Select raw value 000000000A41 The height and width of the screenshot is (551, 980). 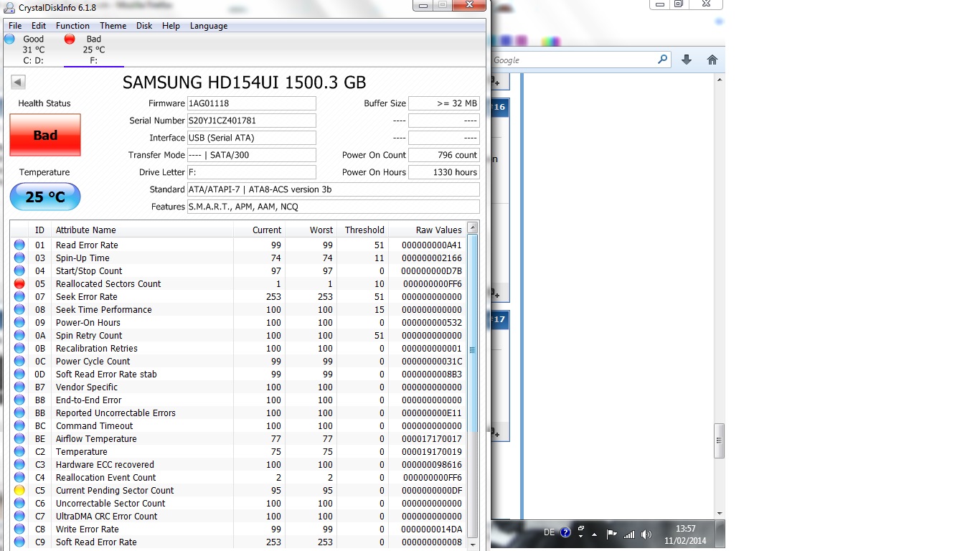[x=432, y=245]
